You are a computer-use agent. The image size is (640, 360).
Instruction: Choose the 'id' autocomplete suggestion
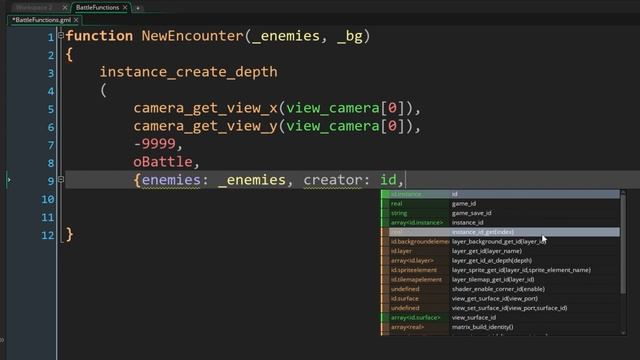pos(500,194)
